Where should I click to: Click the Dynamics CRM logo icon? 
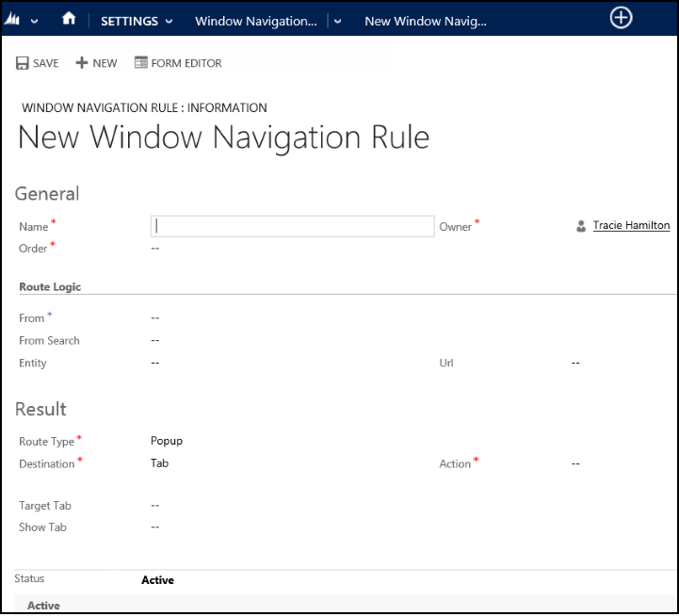click(x=12, y=19)
